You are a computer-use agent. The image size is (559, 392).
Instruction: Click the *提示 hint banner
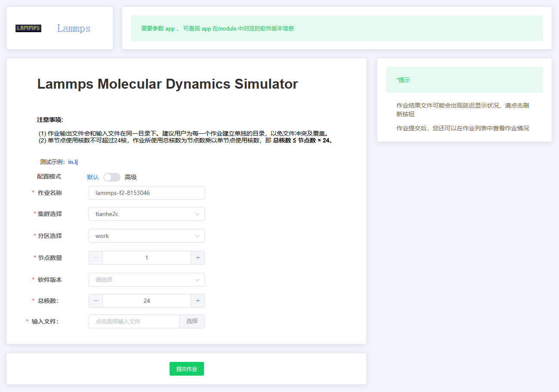click(464, 80)
